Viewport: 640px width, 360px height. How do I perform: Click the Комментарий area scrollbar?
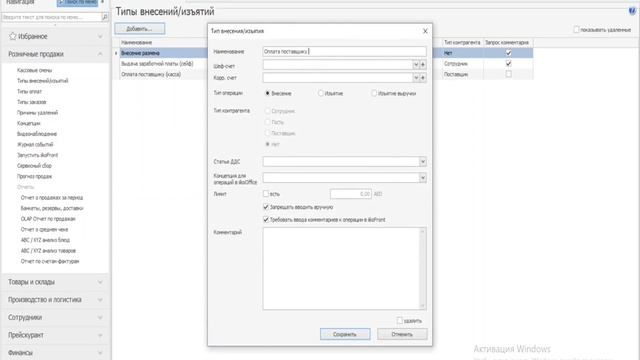pos(422,269)
